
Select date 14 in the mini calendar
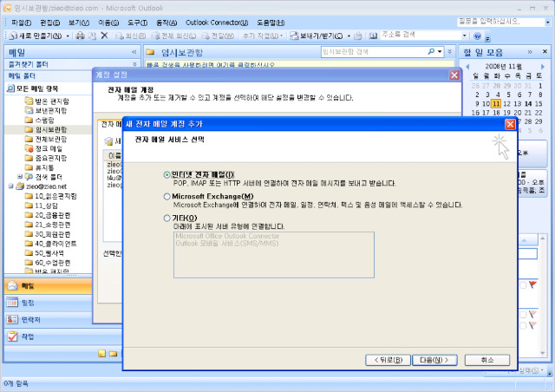coord(528,104)
